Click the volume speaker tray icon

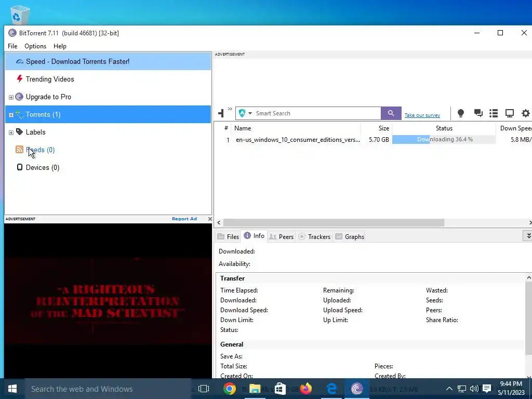coord(474,389)
